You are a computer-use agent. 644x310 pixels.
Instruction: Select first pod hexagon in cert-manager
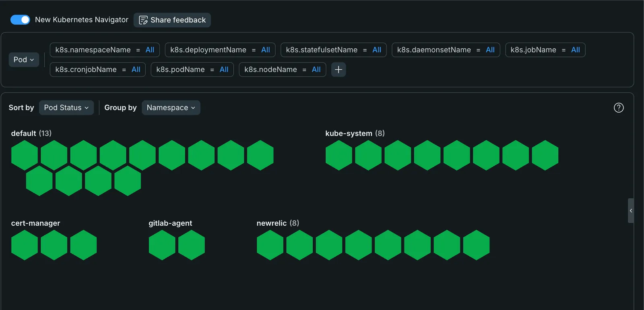pyautogui.click(x=25, y=245)
